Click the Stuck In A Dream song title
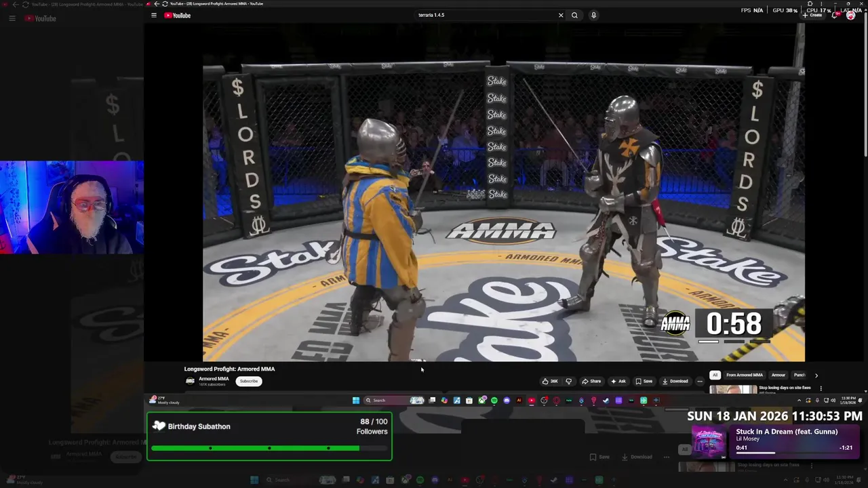 pos(787,431)
